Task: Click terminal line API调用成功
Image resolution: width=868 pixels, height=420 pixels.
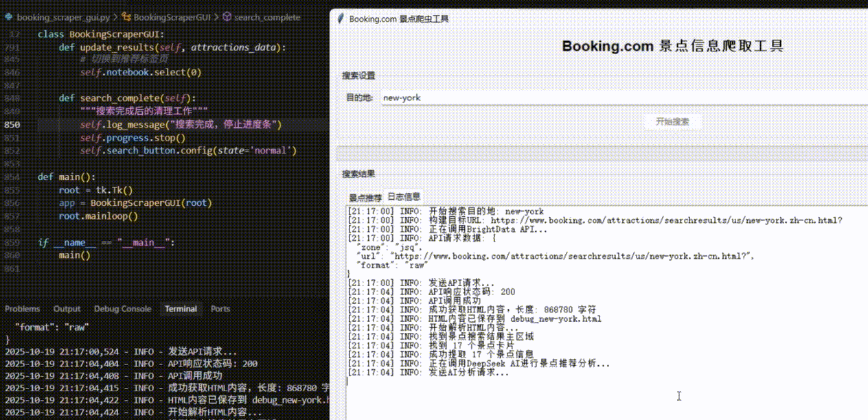Action: (x=113, y=376)
